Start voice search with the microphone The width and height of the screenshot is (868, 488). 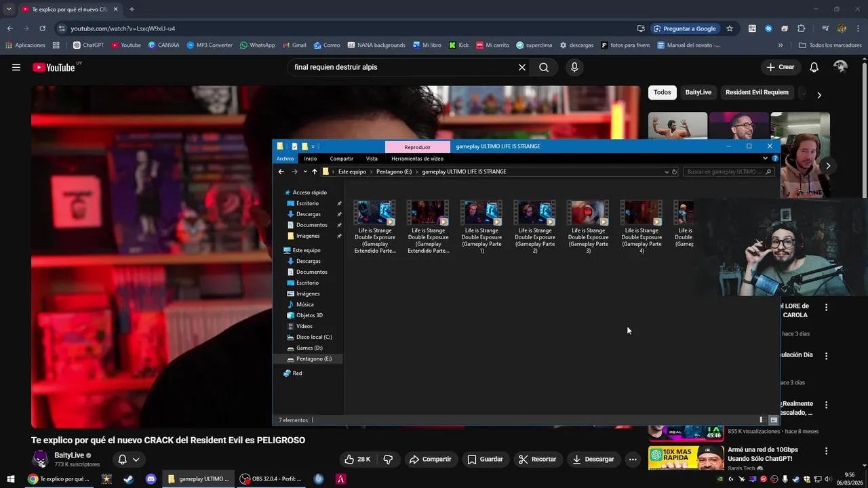pos(574,67)
